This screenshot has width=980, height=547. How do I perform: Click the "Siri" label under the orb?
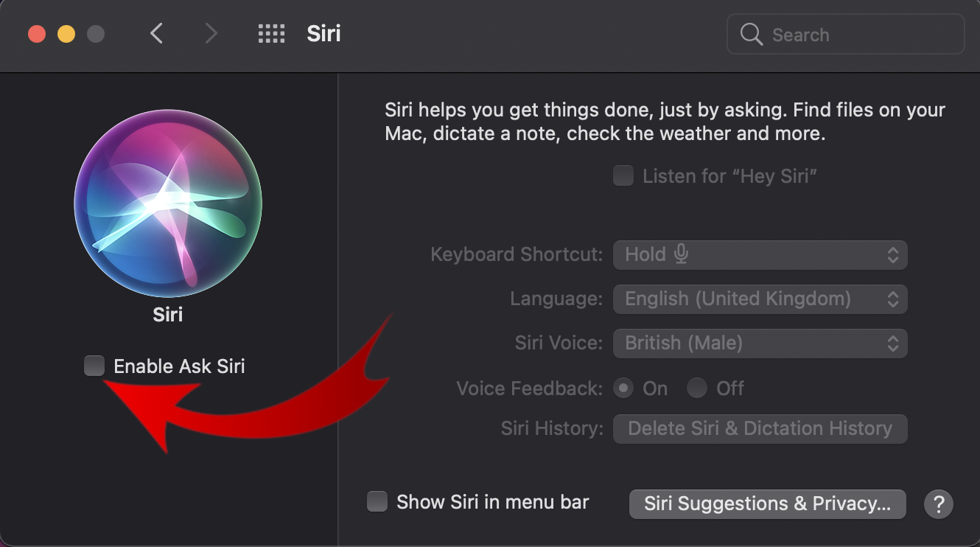(x=168, y=315)
